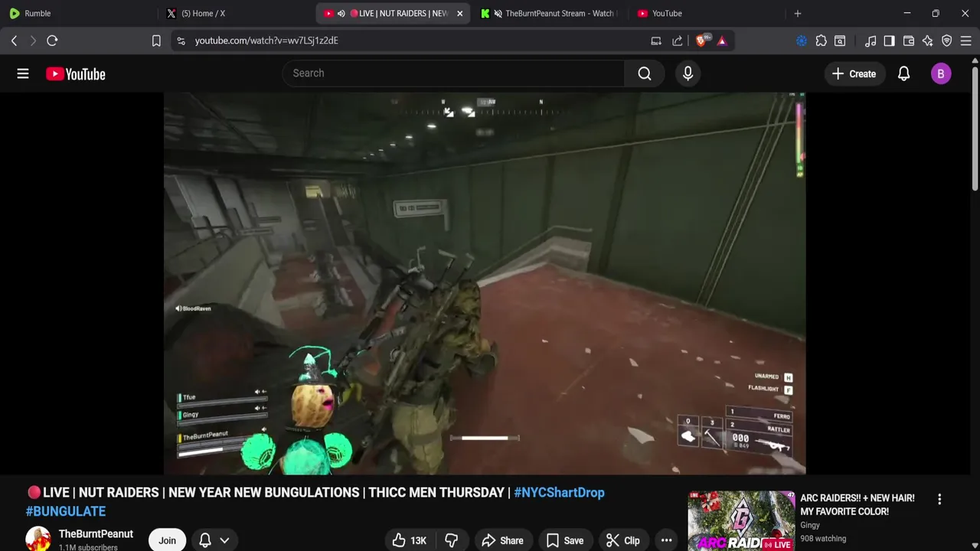Create a Clip of the stream
The height and width of the screenshot is (551, 980).
point(623,540)
